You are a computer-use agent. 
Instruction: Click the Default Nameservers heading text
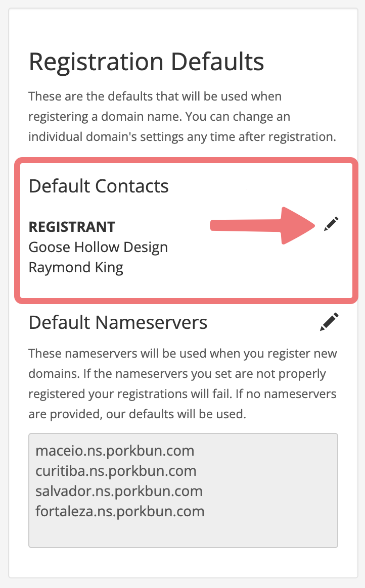click(x=118, y=322)
